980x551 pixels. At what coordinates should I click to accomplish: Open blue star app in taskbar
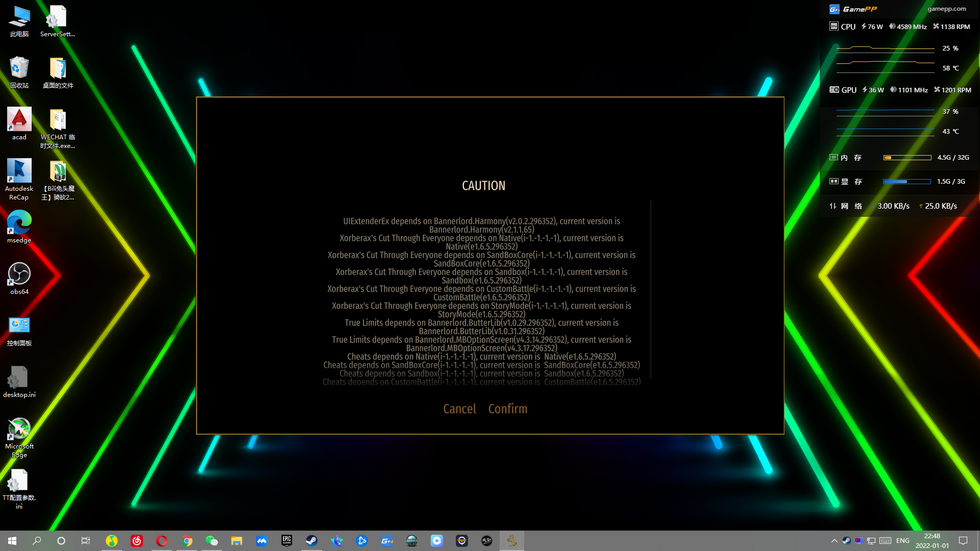(x=337, y=541)
